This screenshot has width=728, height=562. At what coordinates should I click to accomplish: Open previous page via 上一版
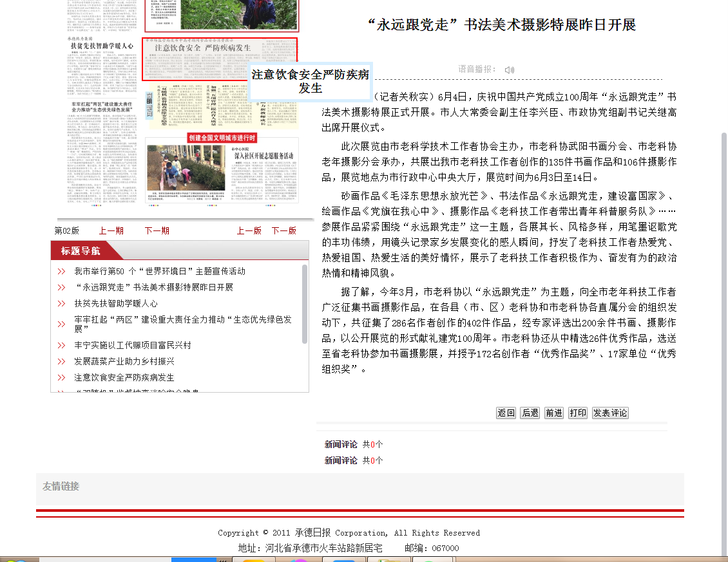click(x=249, y=231)
